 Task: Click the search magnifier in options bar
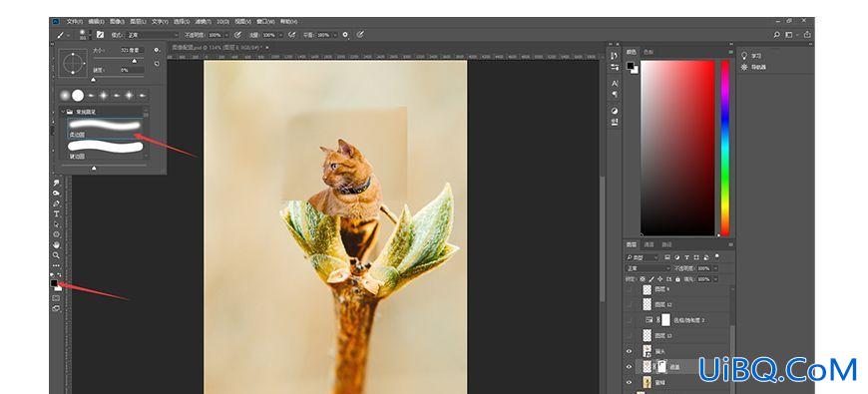776,35
